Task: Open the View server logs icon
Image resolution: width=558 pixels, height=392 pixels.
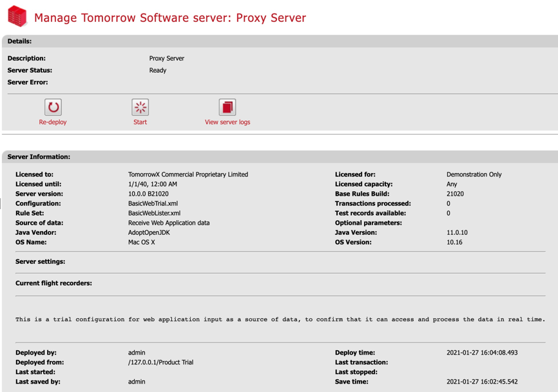Action: pos(227,107)
